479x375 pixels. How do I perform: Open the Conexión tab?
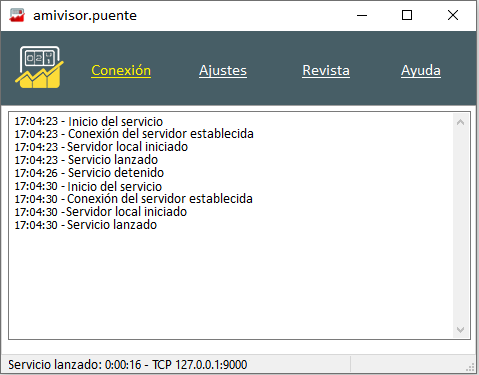[121, 70]
